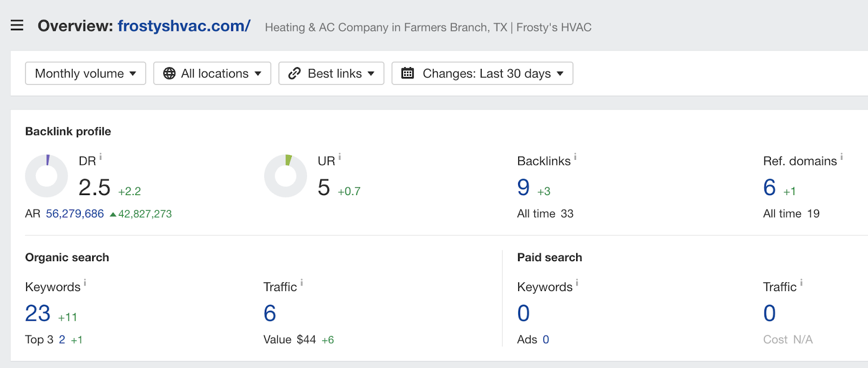Click the DR score 2.5
This screenshot has width=868, height=368.
pyautogui.click(x=94, y=188)
